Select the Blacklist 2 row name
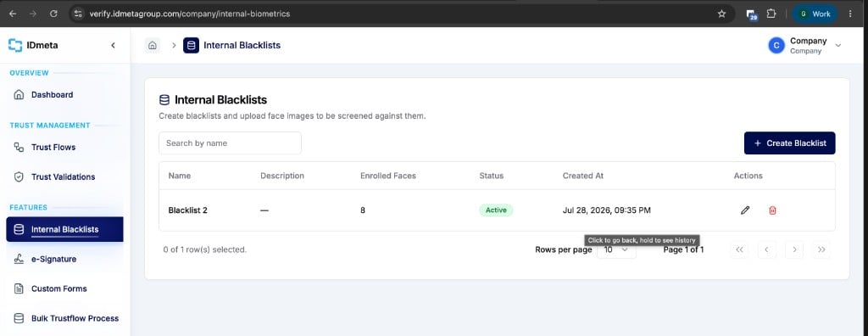This screenshot has height=336, width=868. point(187,210)
